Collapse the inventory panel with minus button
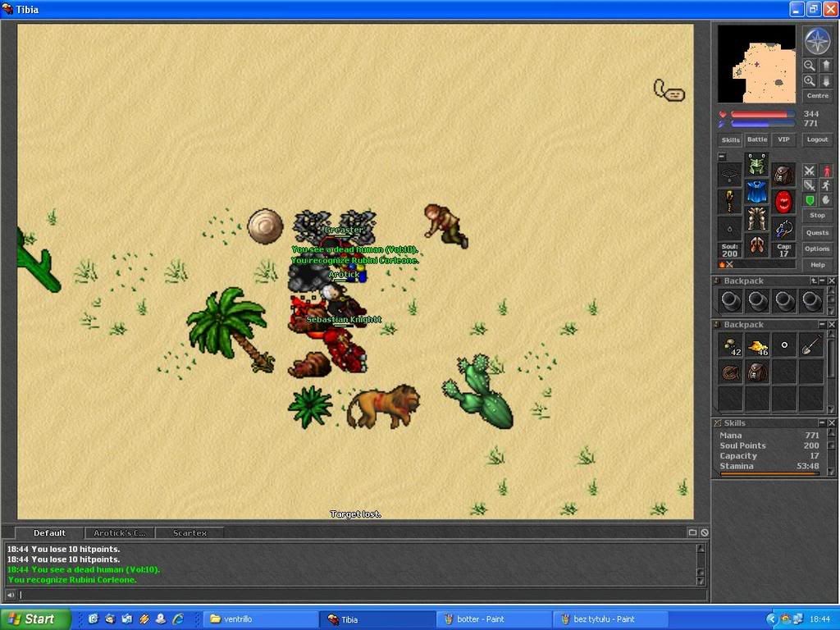 pyautogui.click(x=722, y=157)
